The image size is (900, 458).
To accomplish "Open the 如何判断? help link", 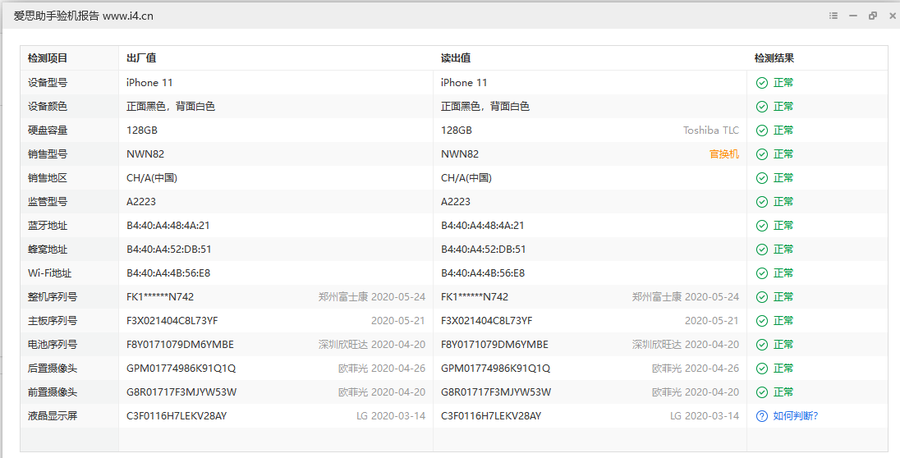I will (795, 416).
